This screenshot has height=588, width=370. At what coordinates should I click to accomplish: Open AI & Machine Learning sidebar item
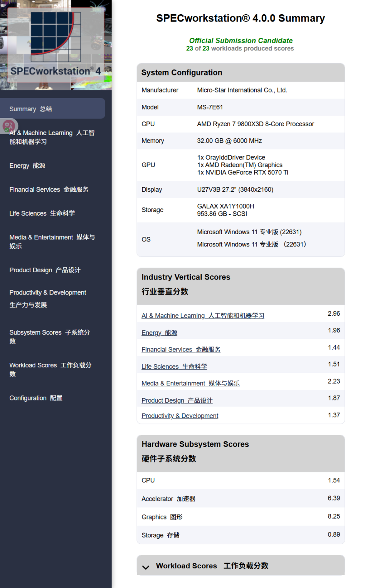52,137
